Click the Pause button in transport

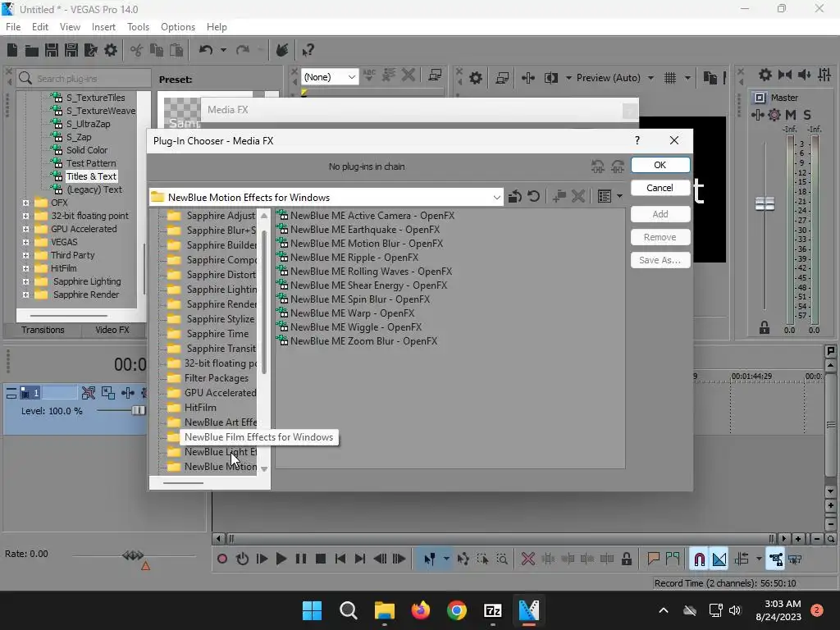[x=300, y=559]
